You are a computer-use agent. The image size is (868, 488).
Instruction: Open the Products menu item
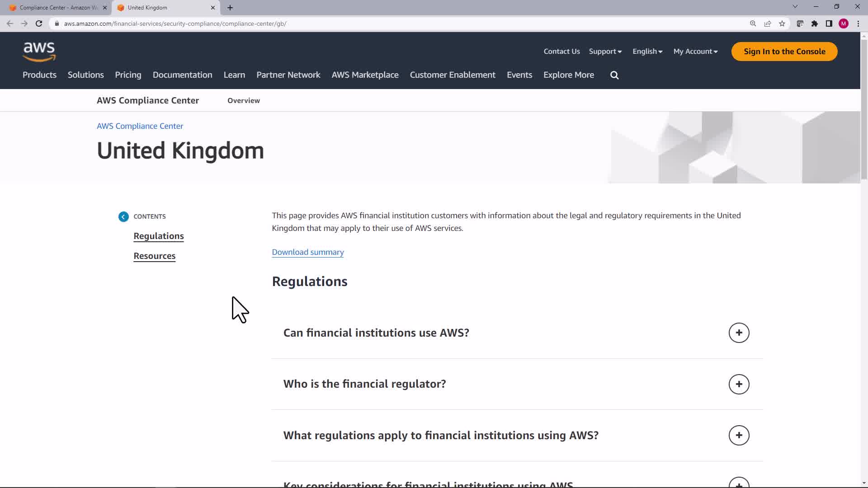[x=39, y=75]
